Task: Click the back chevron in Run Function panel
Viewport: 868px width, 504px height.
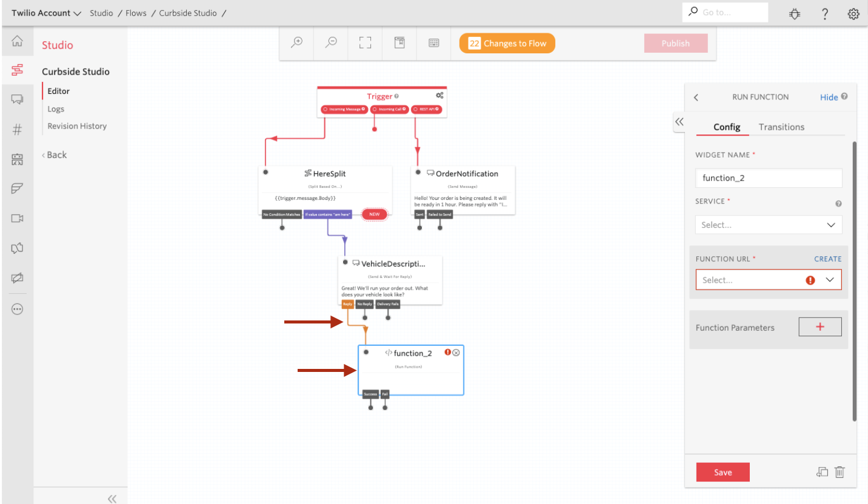Action: (696, 97)
